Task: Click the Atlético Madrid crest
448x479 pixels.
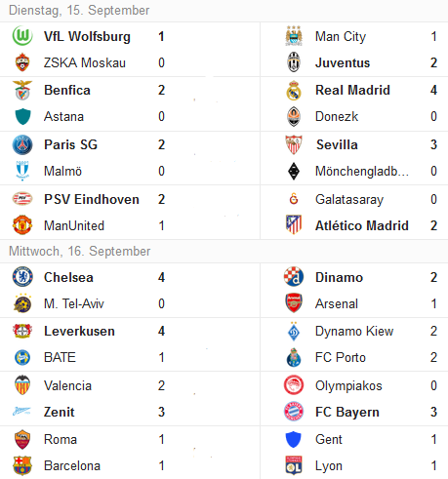Action: tap(294, 225)
